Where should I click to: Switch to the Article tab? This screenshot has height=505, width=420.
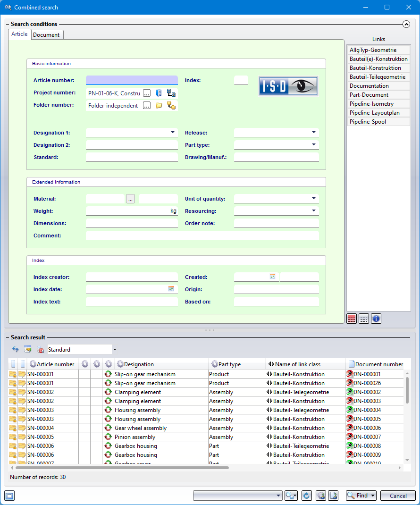tap(20, 34)
